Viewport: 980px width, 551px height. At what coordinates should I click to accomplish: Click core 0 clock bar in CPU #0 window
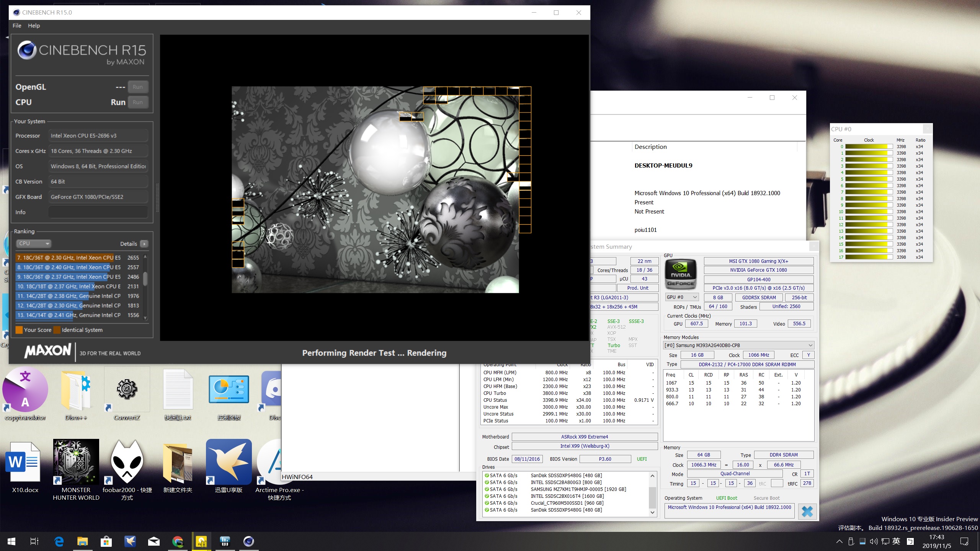point(869,147)
